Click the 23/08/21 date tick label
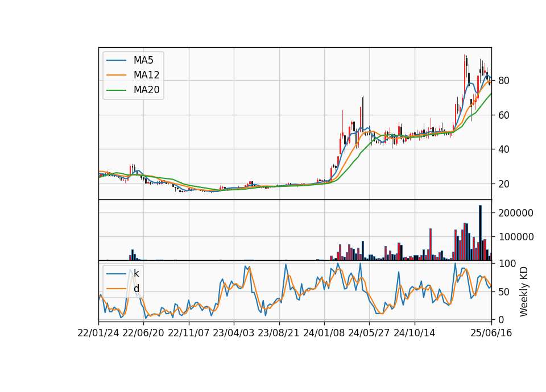546x392 pixels. [279, 333]
